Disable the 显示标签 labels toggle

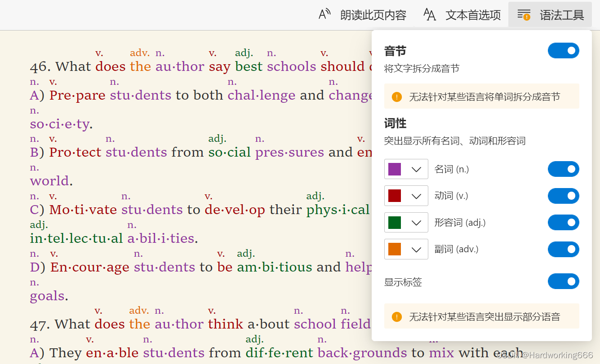(563, 281)
